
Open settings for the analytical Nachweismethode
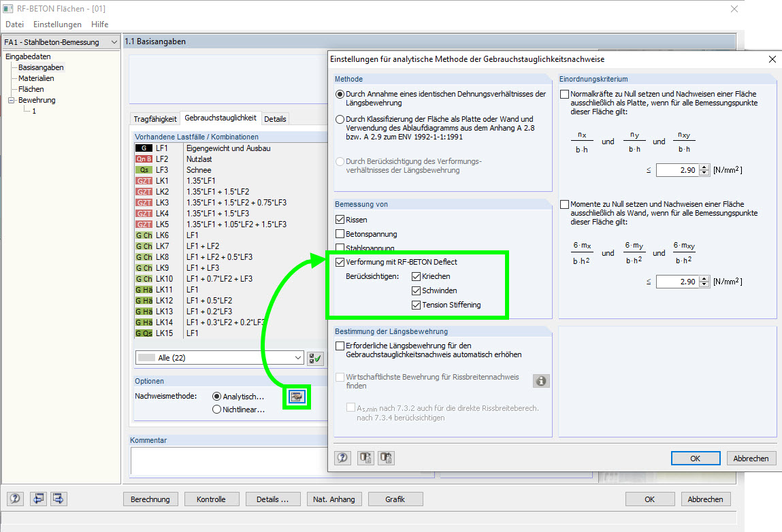[x=296, y=397]
